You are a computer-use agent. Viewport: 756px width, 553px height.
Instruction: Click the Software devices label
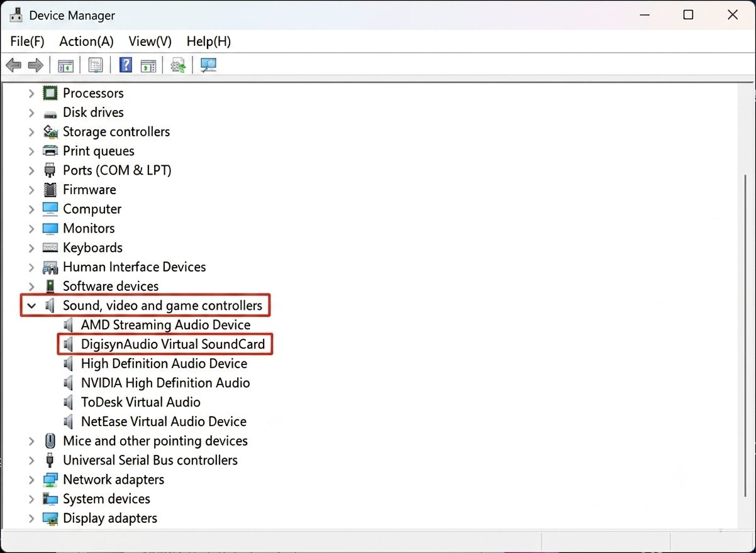coord(111,287)
